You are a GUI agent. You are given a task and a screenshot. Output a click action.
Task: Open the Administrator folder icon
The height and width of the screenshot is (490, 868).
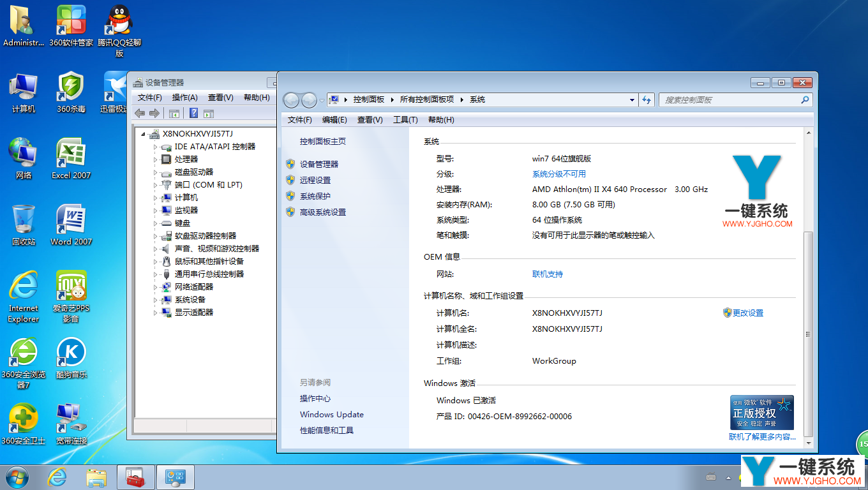pyautogui.click(x=23, y=26)
